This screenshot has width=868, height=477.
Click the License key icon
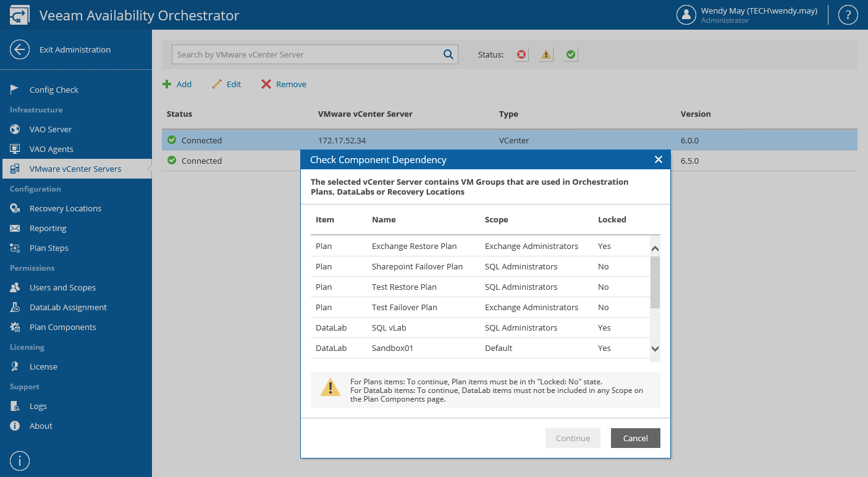point(15,366)
